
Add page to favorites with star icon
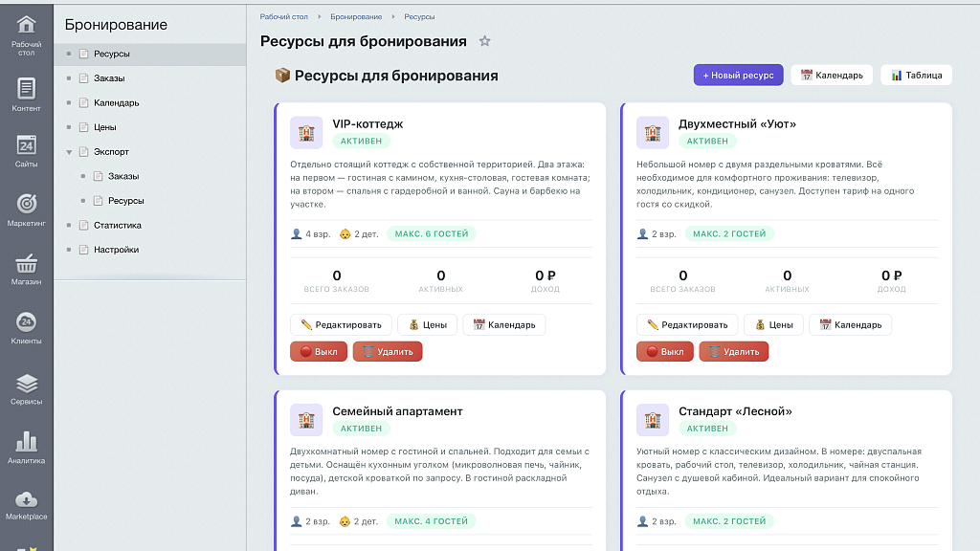tap(485, 41)
